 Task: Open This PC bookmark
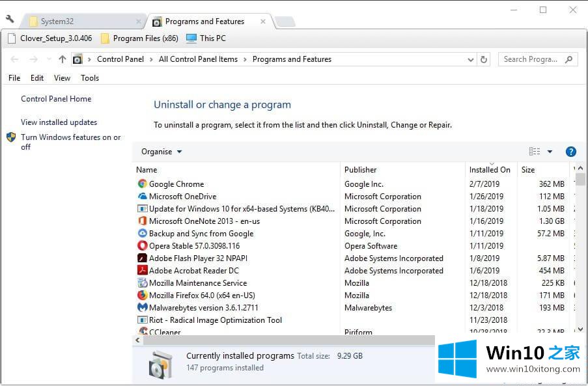[206, 38]
